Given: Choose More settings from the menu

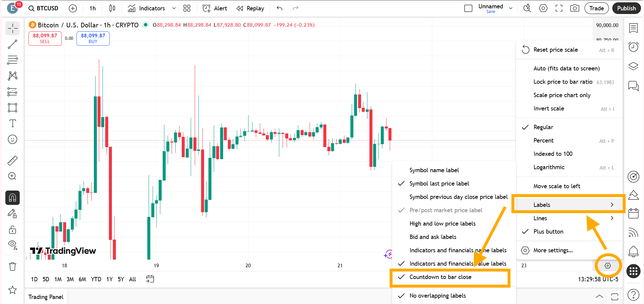Looking at the screenshot, I should [553, 250].
